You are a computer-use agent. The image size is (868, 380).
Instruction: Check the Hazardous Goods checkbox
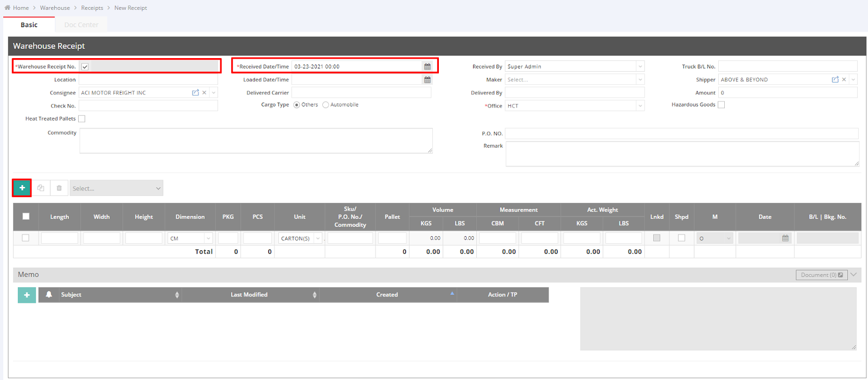(721, 105)
